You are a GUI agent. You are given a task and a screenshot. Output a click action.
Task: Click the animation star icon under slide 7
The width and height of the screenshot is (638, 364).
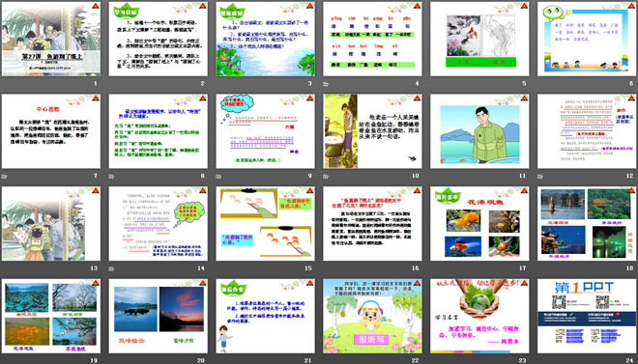(4, 177)
